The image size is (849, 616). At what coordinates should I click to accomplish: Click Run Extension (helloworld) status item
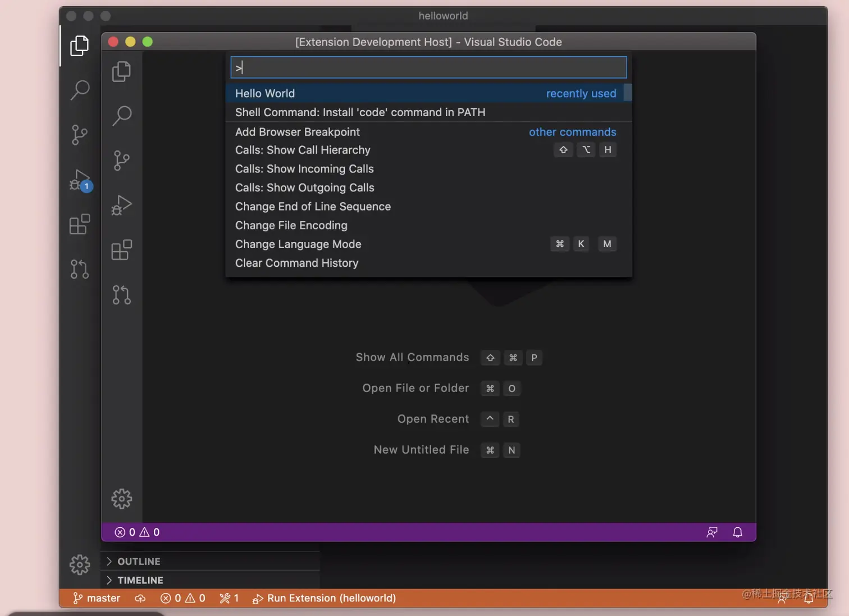point(324,599)
